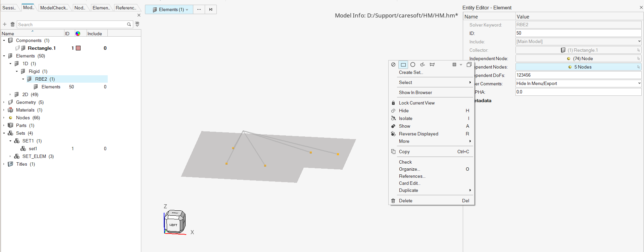Expand the 2D (49) tree node
The width and height of the screenshot is (644, 252).
pos(10,94)
